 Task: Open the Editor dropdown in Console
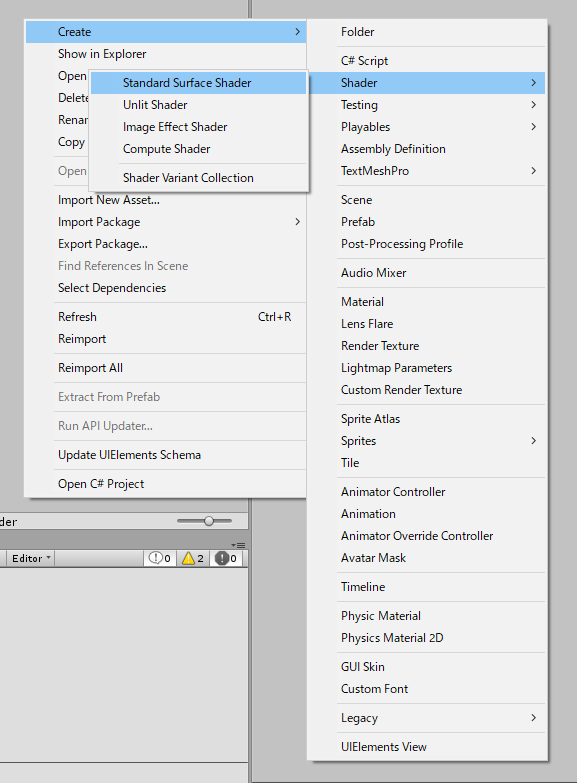[x=30, y=558]
